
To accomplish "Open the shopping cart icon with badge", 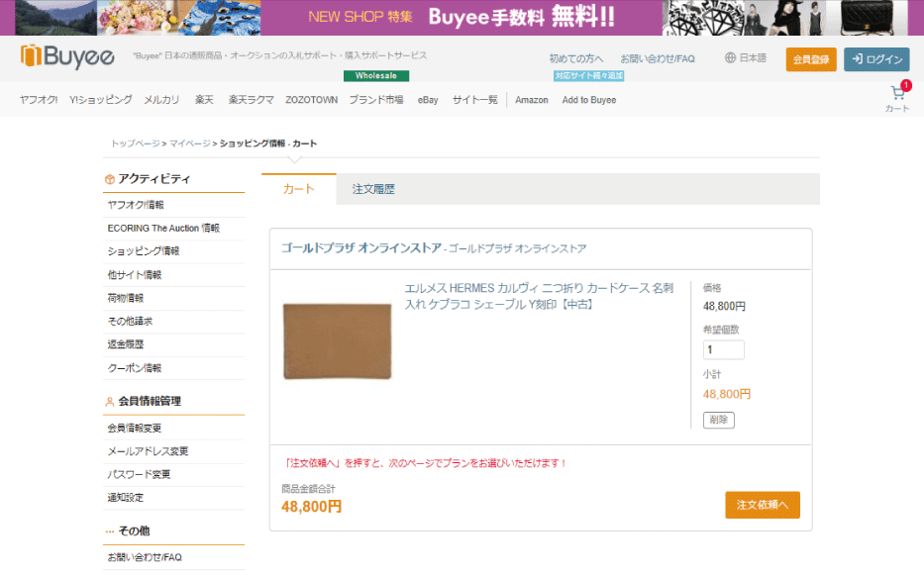I will 897,91.
